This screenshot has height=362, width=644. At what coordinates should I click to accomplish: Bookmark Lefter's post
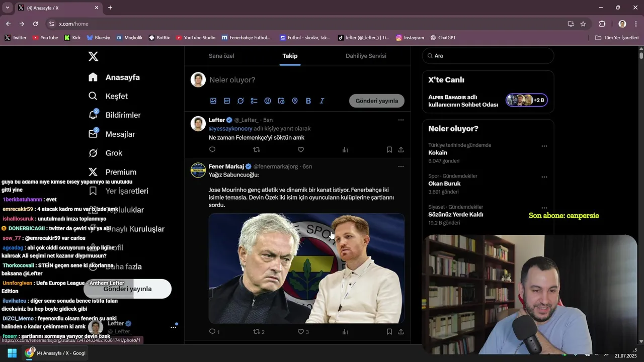pos(389,150)
